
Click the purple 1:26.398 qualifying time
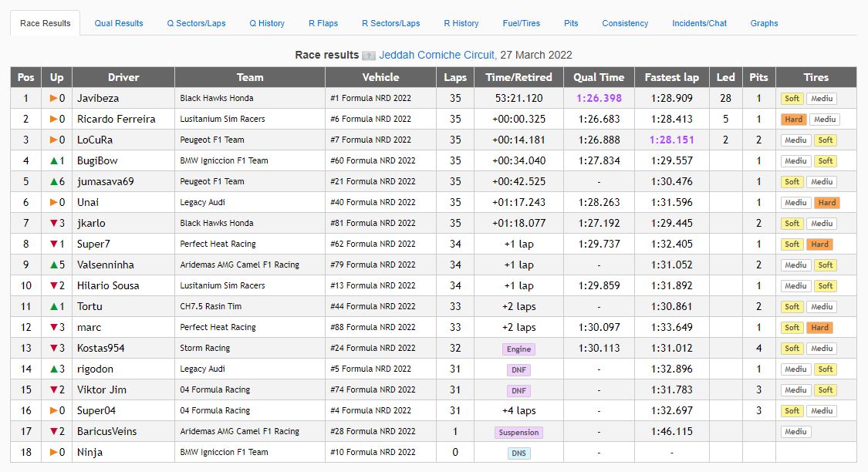click(599, 98)
